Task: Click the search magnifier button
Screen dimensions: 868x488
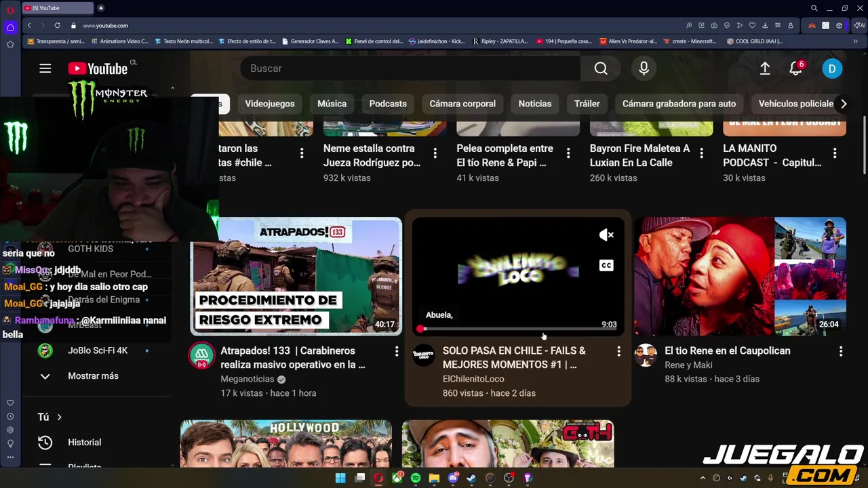Action: coord(601,68)
